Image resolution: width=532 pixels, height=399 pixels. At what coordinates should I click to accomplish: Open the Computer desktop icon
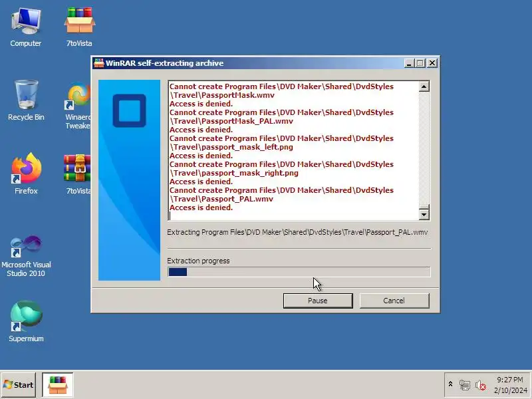pos(26,27)
